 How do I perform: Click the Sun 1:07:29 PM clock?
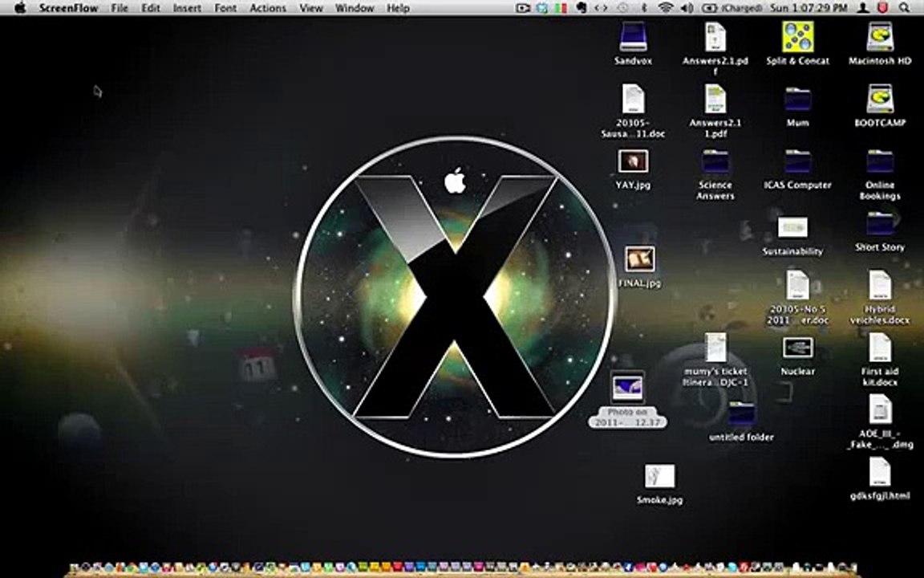pos(808,8)
